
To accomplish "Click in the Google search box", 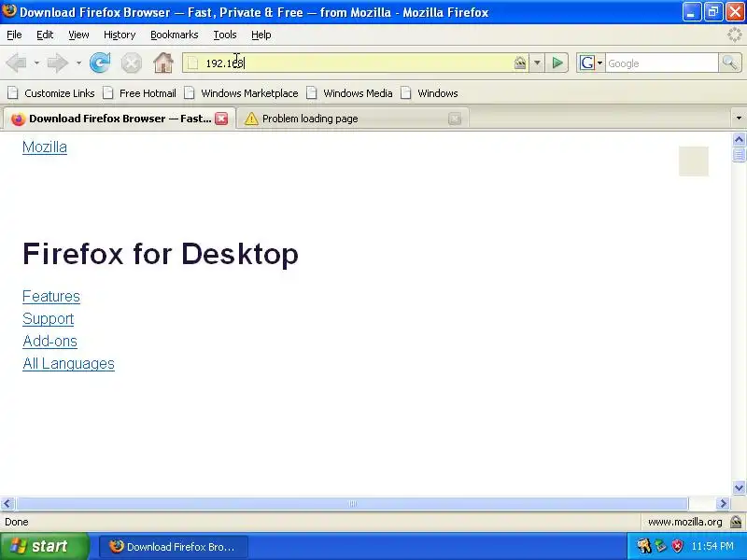I will [x=661, y=63].
